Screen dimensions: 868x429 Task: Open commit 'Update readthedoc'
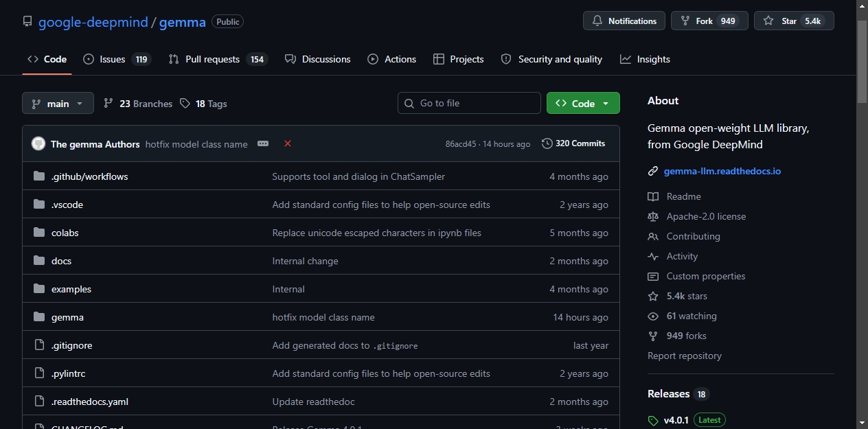pos(313,402)
